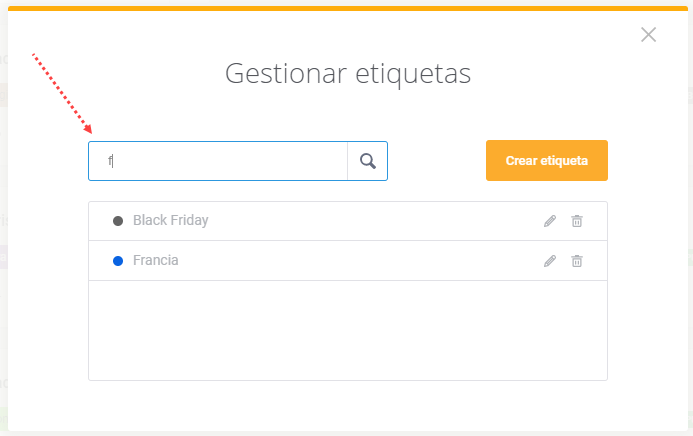Image resolution: width=693 pixels, height=436 pixels.
Task: Open pencil editor for the Francia tag
Action: click(x=550, y=261)
